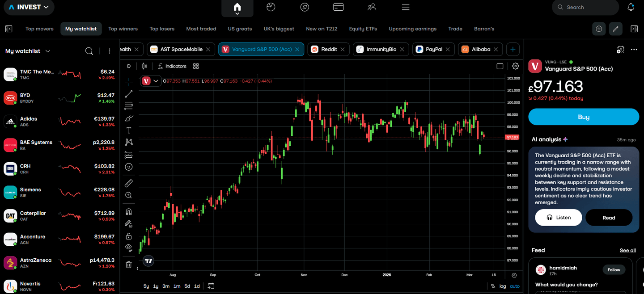Open the candlestick chart type selector
This screenshot has width=644, height=294.
pos(144,66)
